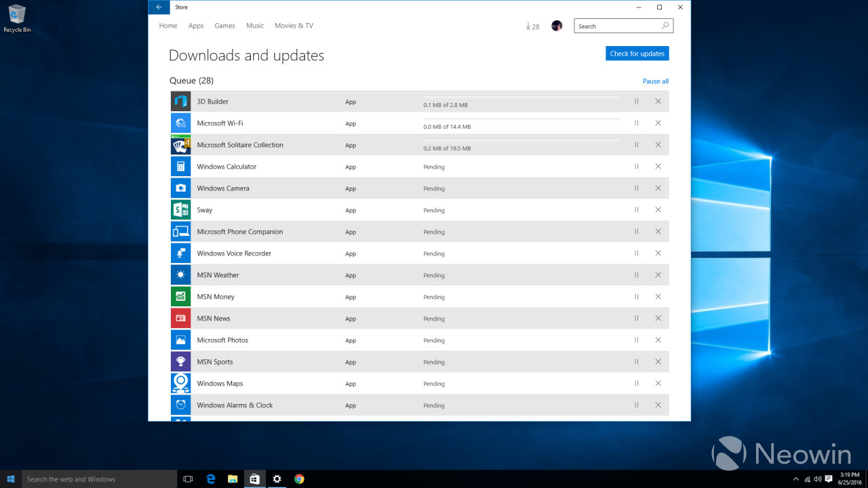This screenshot has height=488, width=868.
Task: Click the MSN Money app icon
Action: (x=180, y=297)
